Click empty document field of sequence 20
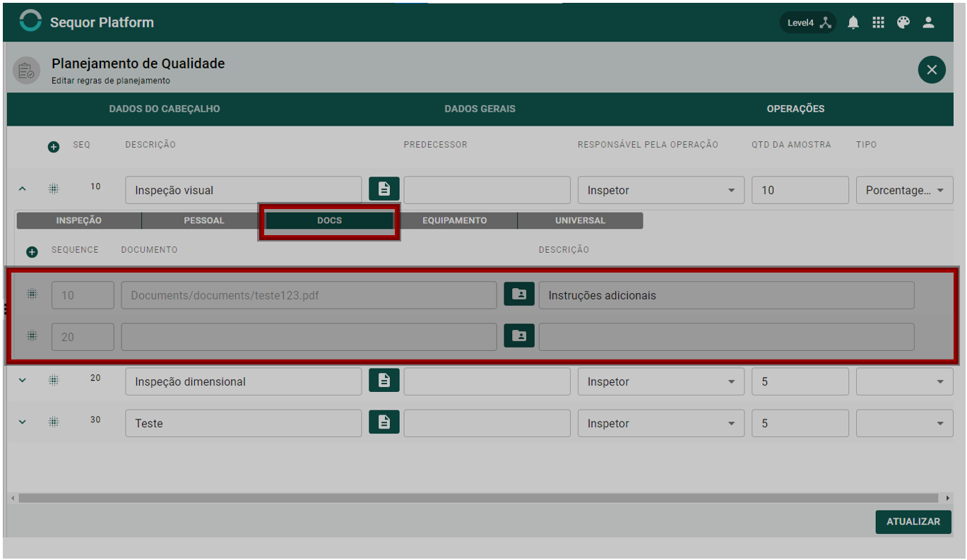This screenshot has height=560, width=967. [309, 337]
